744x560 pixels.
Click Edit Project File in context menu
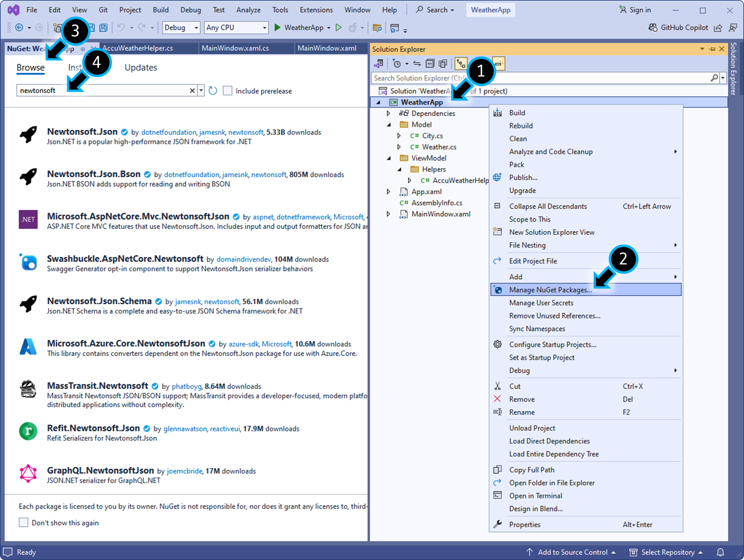(x=586, y=261)
